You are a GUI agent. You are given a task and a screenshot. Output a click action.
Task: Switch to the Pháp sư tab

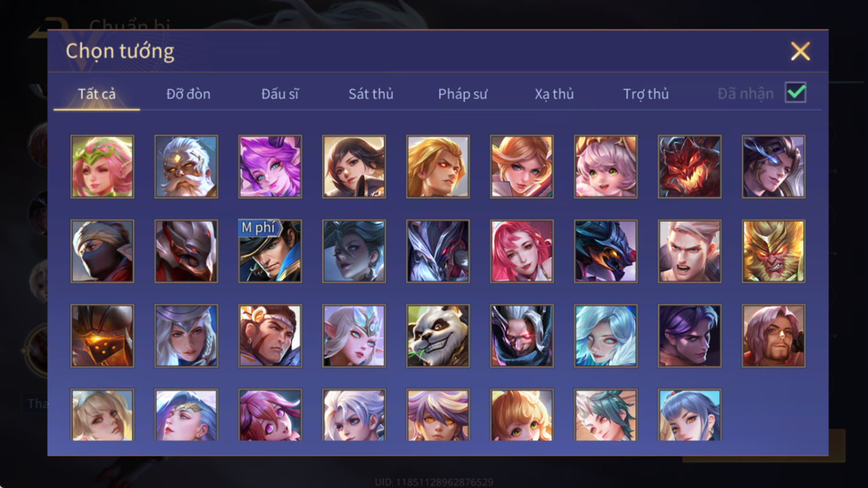click(463, 94)
